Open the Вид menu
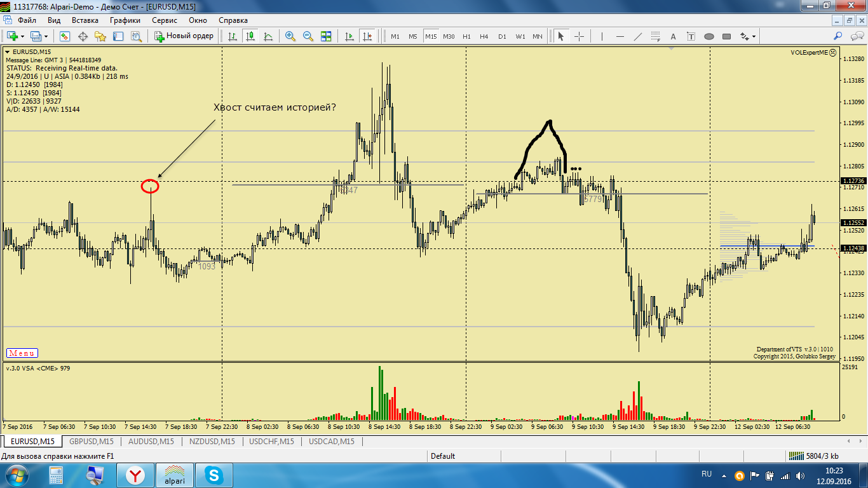 [54, 20]
